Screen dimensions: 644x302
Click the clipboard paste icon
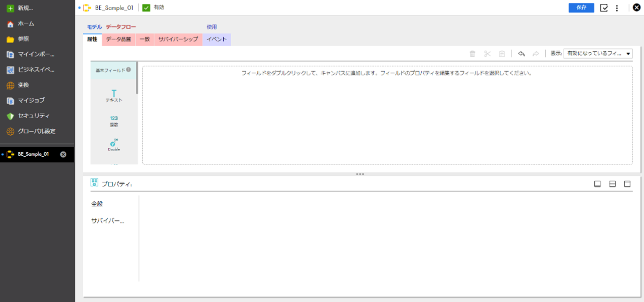(x=502, y=54)
